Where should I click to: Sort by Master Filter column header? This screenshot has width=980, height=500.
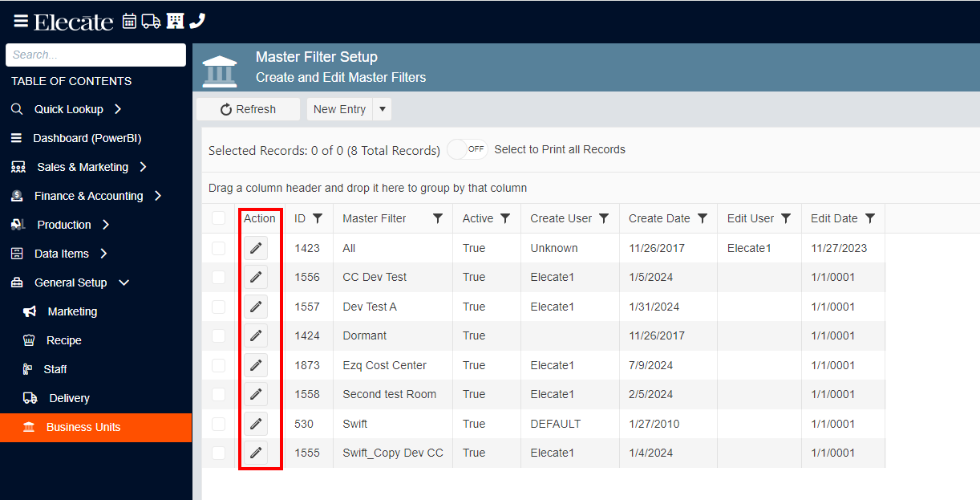click(375, 218)
